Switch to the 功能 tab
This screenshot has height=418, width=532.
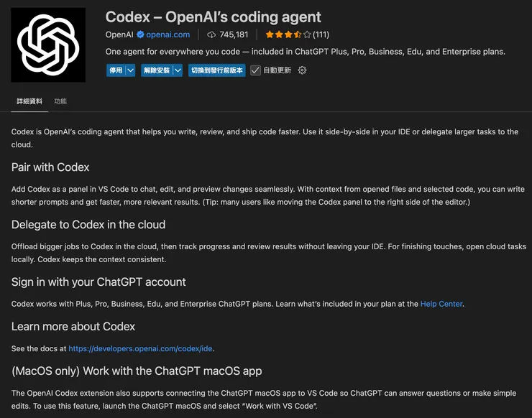tap(60, 101)
